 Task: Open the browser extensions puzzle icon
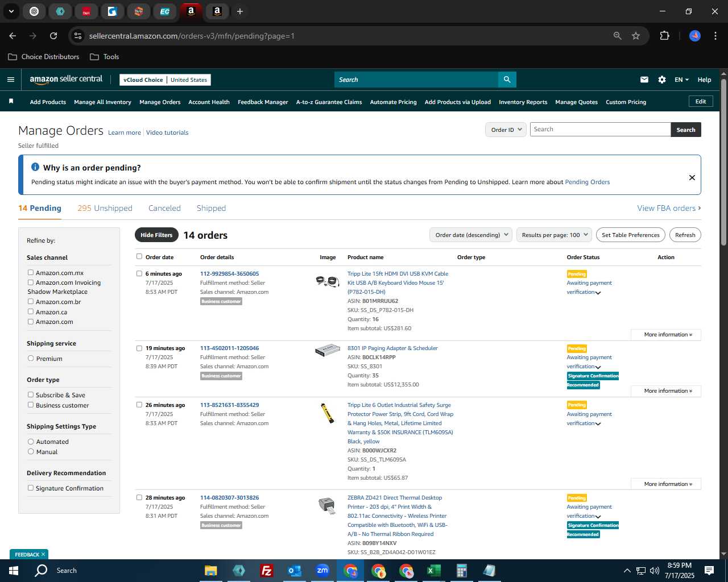click(664, 36)
